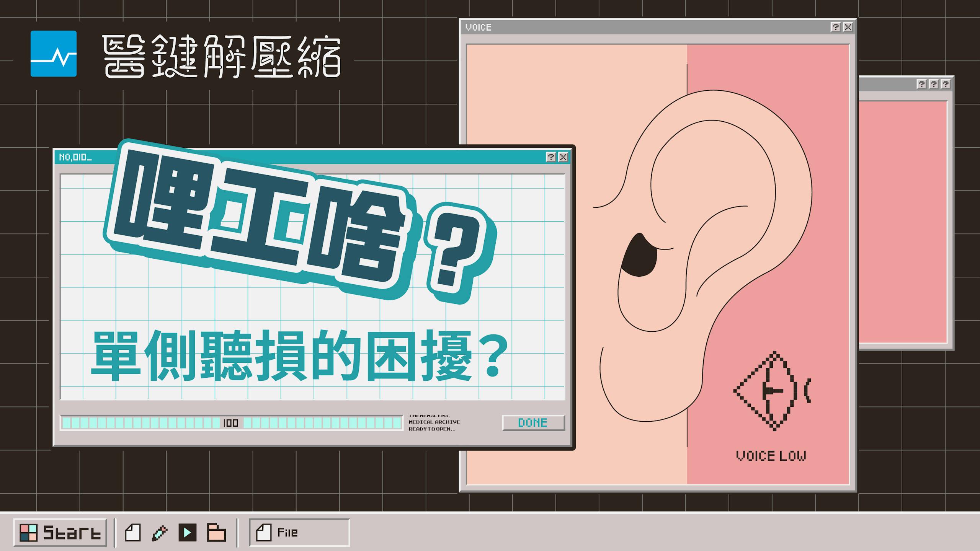This screenshot has width=980, height=551.
Task: Click the 單側聽損的困擾 subtitle text
Action: 299,357
